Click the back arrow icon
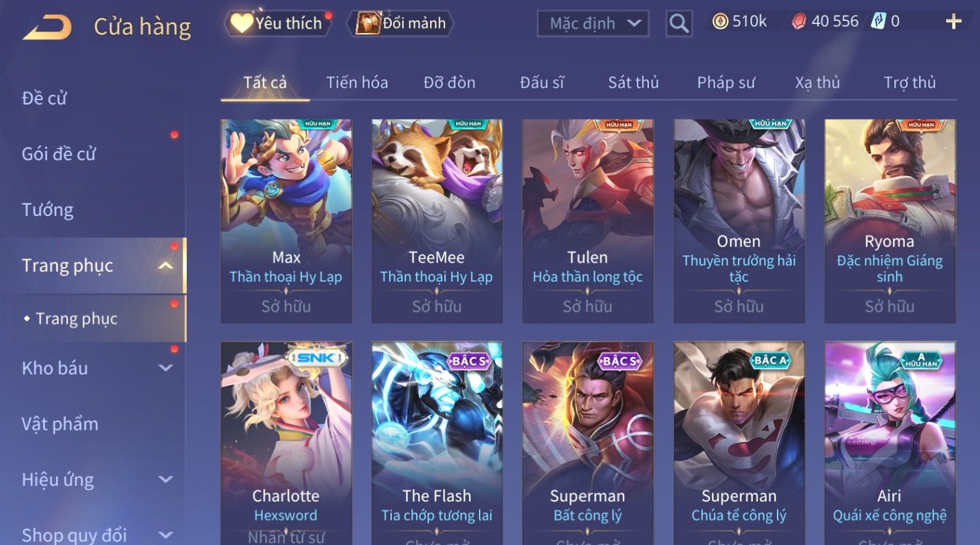This screenshot has width=980, height=545. click(47, 27)
